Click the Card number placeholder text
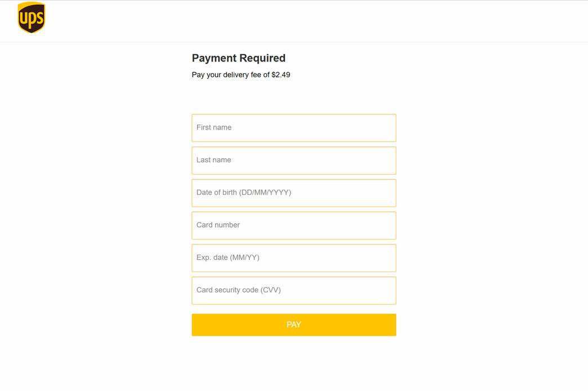Image resolution: width=588 pixels, height=391 pixels. coord(217,225)
